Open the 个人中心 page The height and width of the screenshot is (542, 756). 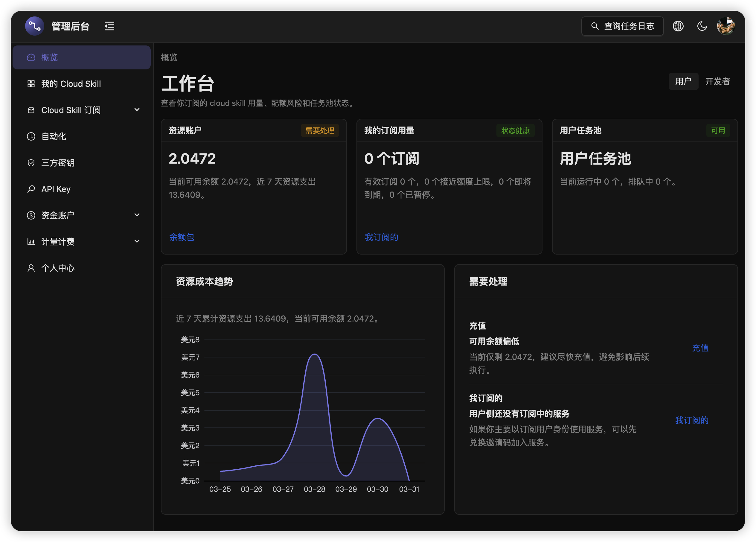57,268
